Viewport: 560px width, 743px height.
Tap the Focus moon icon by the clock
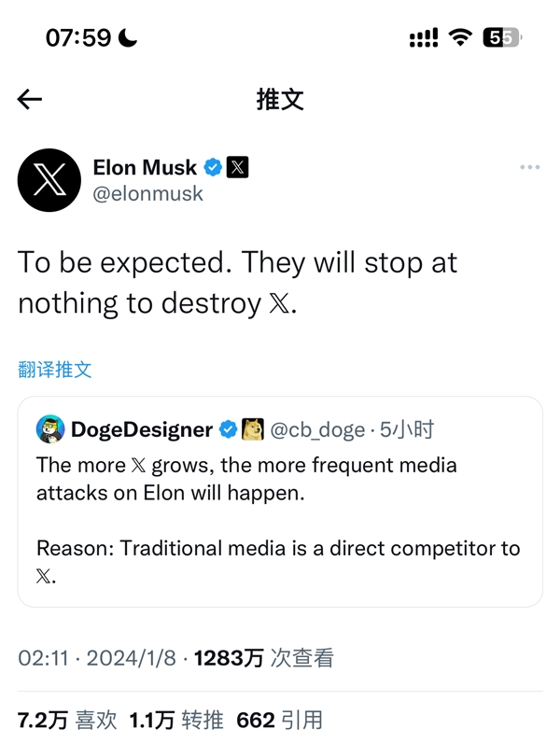point(128,37)
